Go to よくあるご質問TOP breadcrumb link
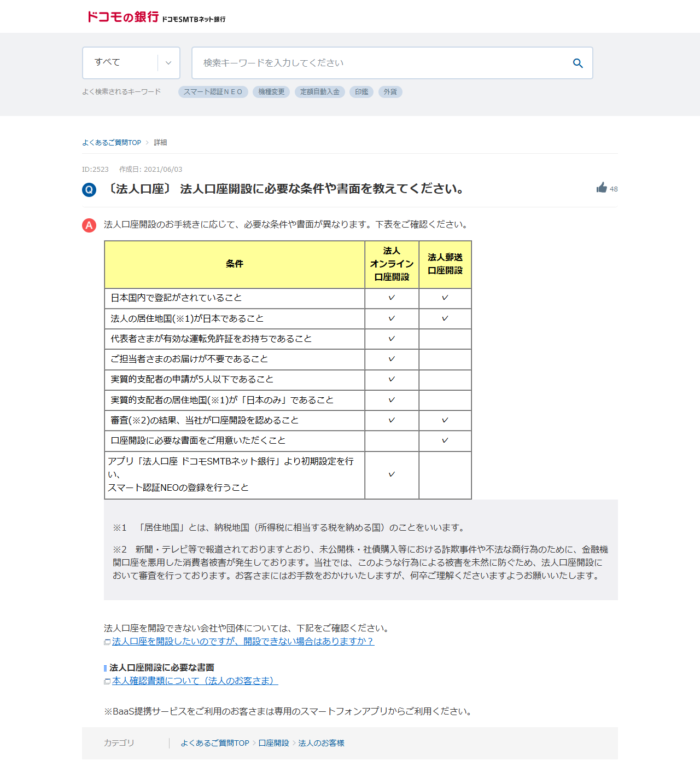 click(x=112, y=143)
